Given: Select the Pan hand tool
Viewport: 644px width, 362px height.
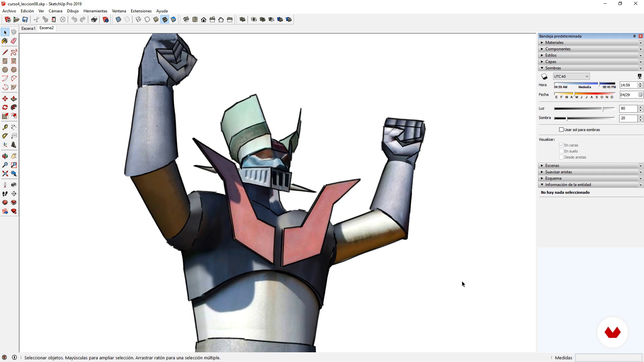Looking at the screenshot, I should (x=14, y=156).
